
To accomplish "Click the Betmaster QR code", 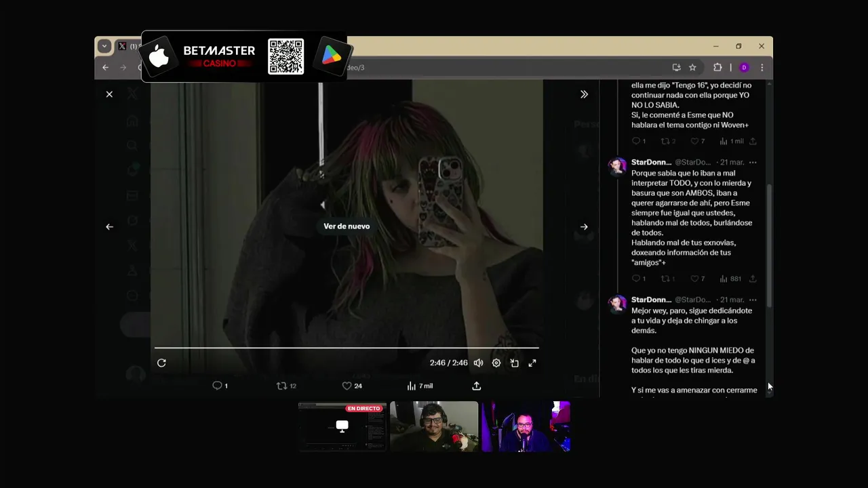I will 285,56.
